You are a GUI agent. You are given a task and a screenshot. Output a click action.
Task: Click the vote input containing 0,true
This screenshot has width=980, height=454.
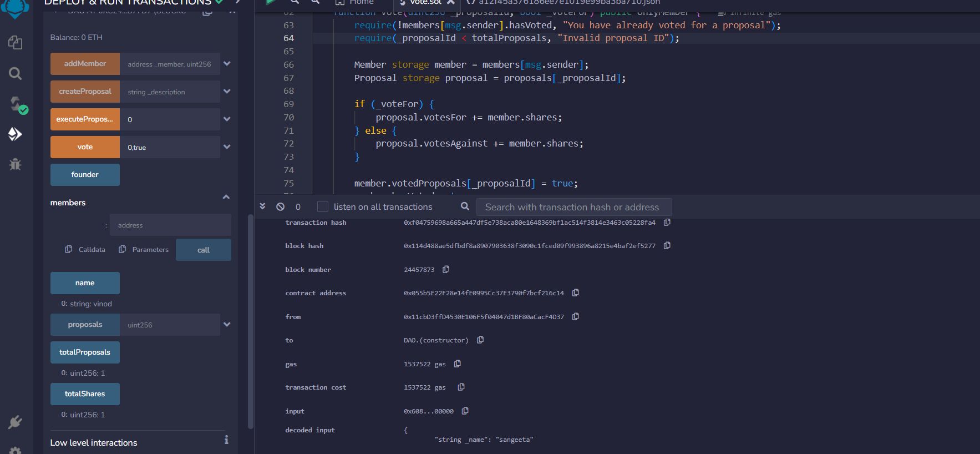(x=170, y=147)
